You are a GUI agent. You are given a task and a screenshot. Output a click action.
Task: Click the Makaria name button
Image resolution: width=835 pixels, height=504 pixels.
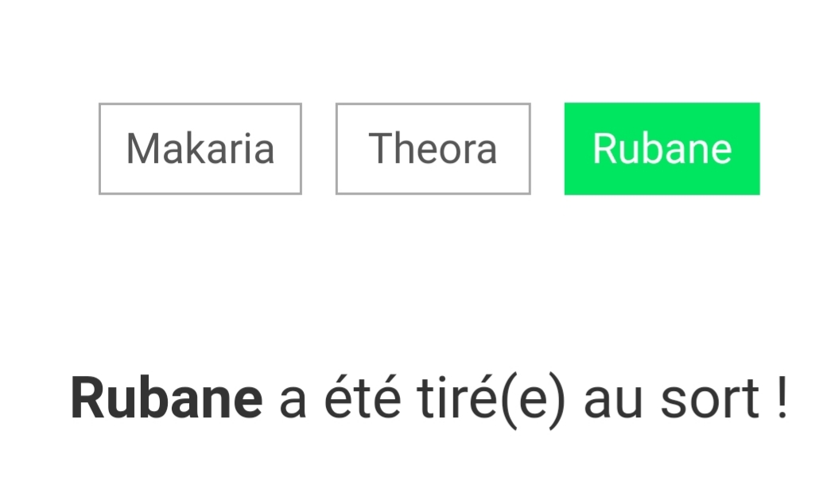pos(200,149)
